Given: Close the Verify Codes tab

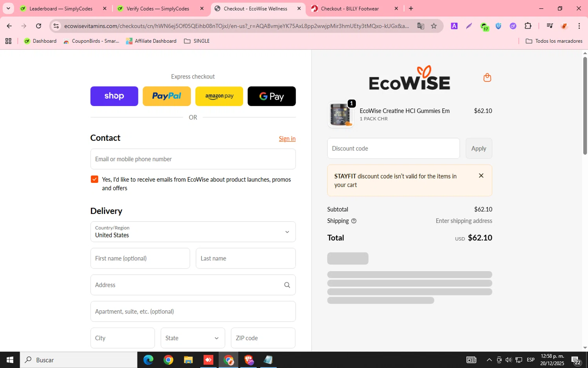Looking at the screenshot, I should pyautogui.click(x=202, y=8).
